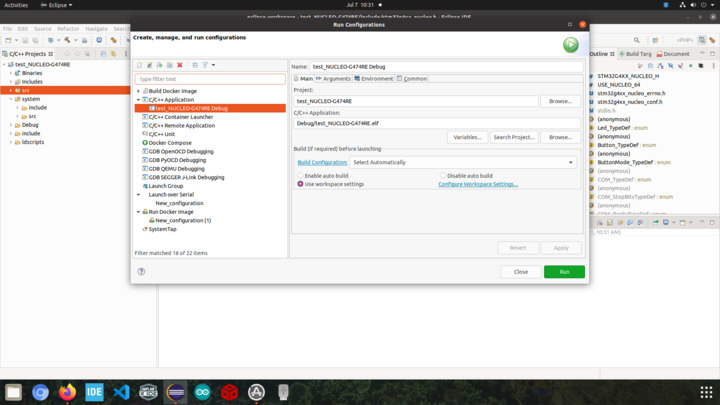This screenshot has height=405, width=720.
Task: Duplicate the selected launch configuration
Action: click(x=169, y=65)
